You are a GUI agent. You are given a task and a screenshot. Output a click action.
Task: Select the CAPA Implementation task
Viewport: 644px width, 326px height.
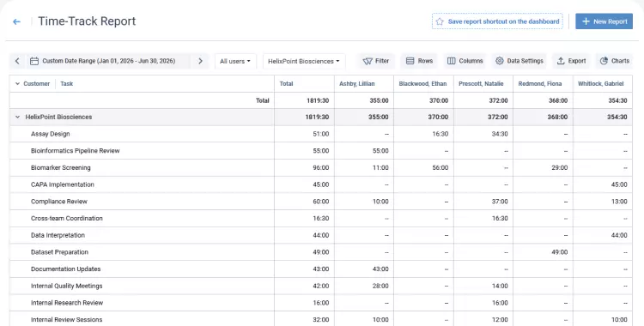pyautogui.click(x=63, y=184)
